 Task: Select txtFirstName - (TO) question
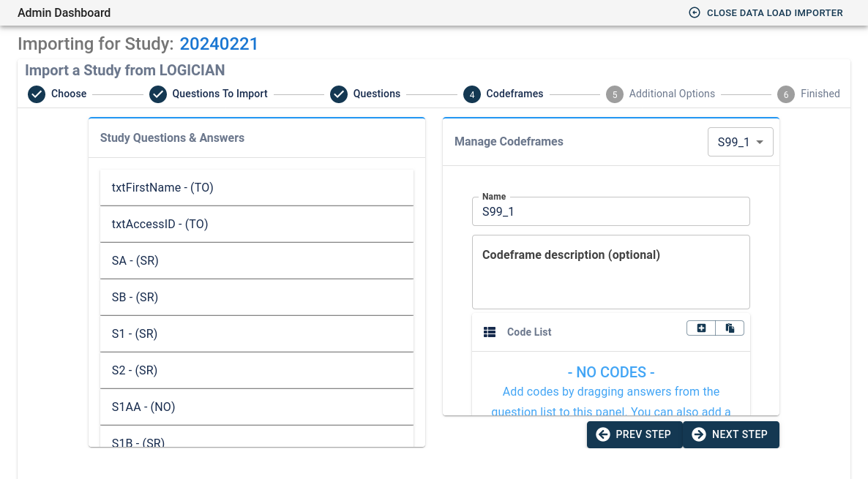click(x=257, y=188)
